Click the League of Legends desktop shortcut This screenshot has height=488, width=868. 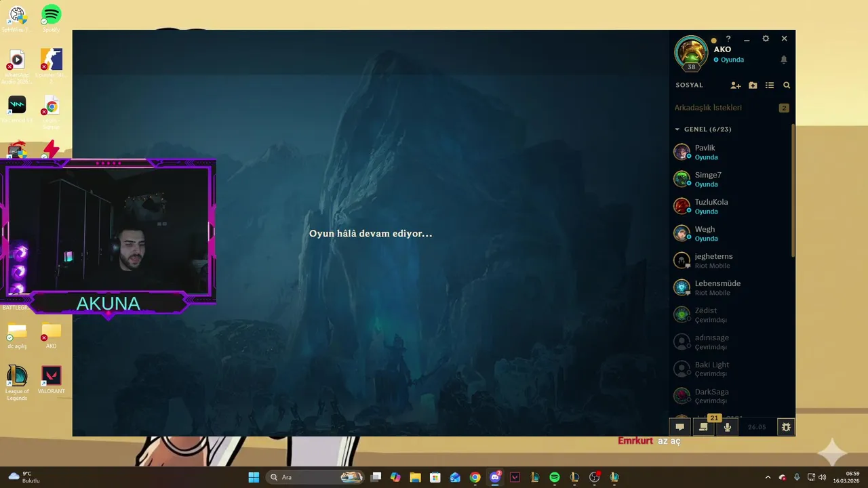click(17, 383)
